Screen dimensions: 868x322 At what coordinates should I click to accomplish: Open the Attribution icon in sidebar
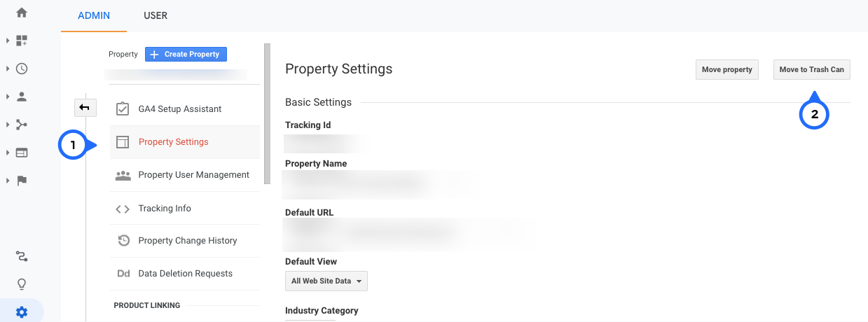(21, 256)
